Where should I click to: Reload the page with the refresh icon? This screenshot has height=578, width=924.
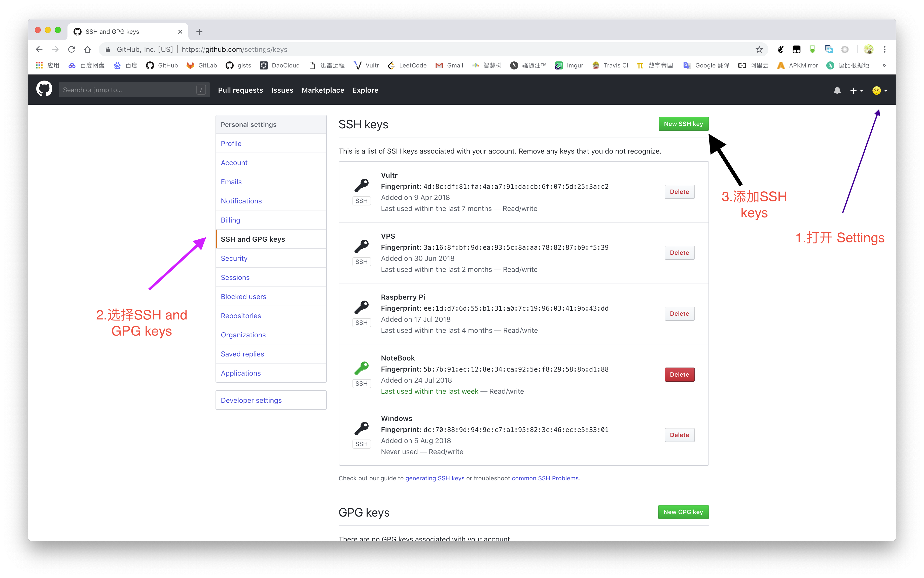tap(72, 49)
